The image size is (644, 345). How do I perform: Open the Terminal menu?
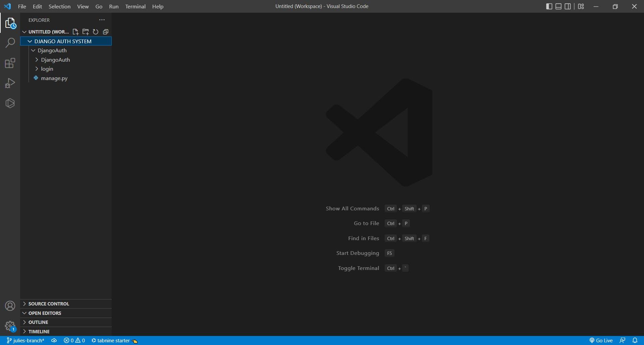coord(135,6)
